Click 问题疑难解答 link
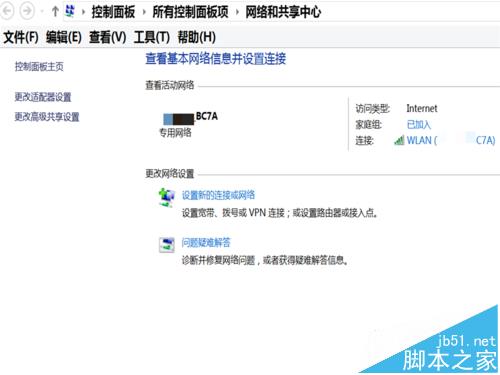This screenshot has width=500, height=375. tap(206, 243)
